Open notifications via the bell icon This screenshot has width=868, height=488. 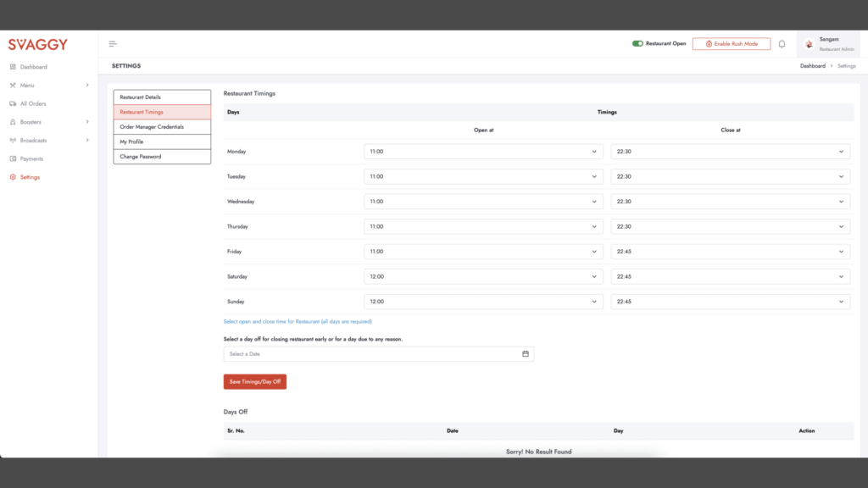[782, 44]
